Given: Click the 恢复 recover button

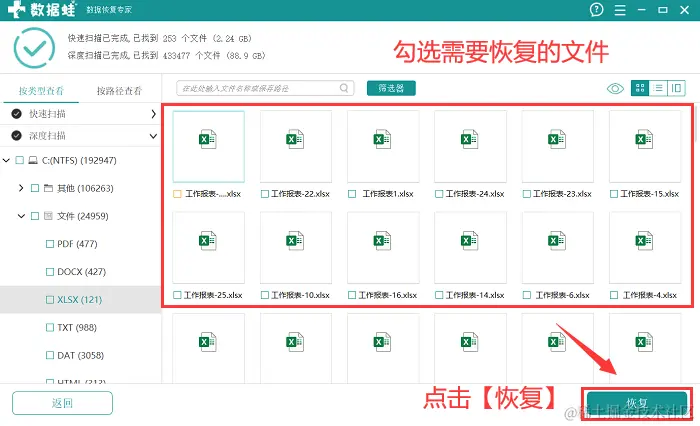Looking at the screenshot, I should pos(637,403).
